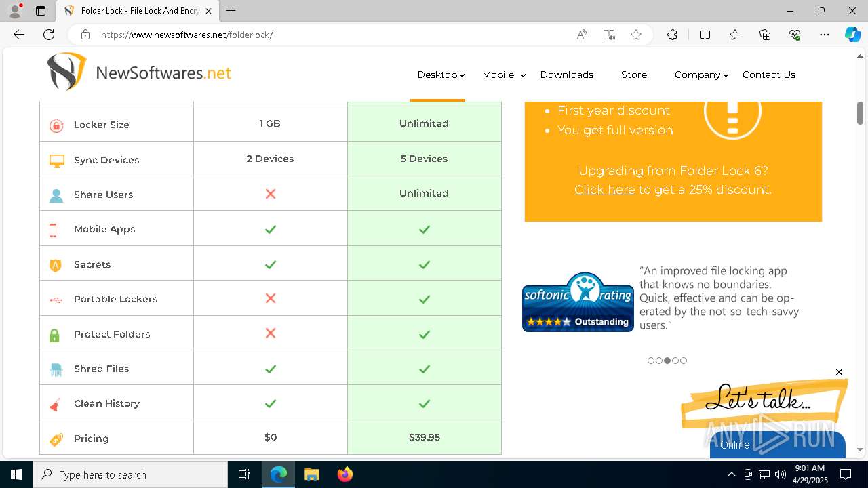Open Favorites list icon in toolbar
Image resolution: width=868 pixels, height=488 pixels.
[735, 35]
